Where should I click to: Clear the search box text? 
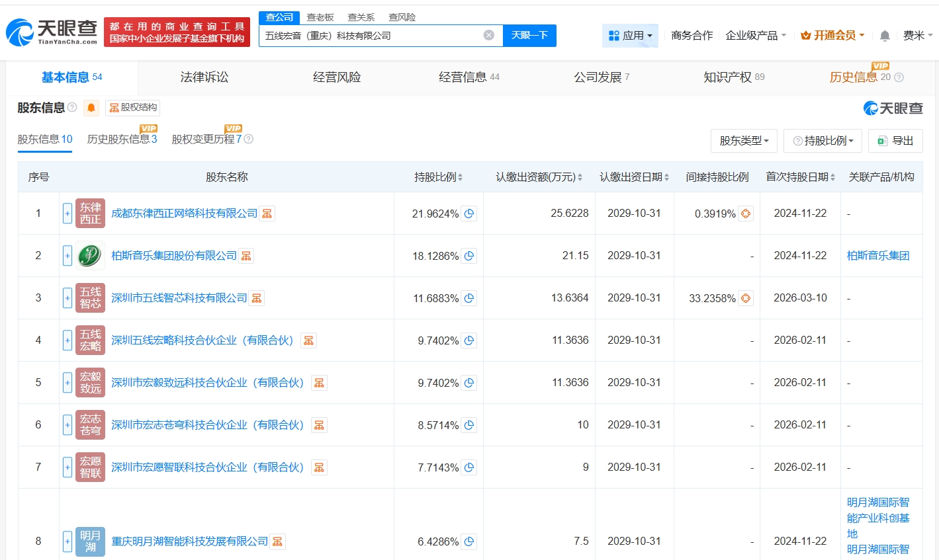click(x=489, y=35)
